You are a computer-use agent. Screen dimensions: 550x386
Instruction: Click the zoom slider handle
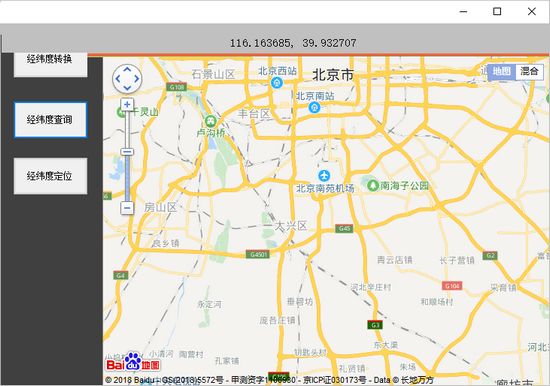127,152
